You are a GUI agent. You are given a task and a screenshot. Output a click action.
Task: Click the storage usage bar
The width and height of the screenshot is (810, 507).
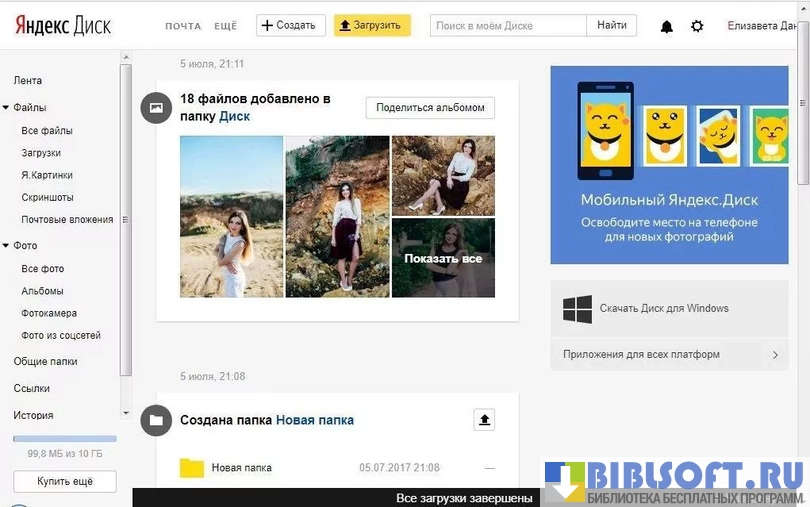(65, 438)
